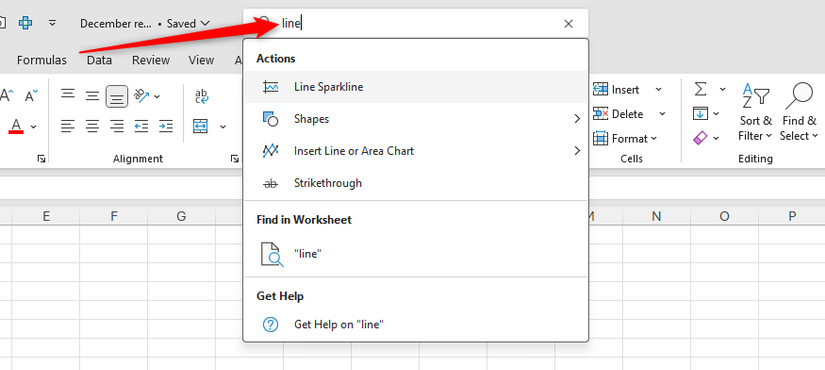Click the Merge & Center icon

[x=200, y=126]
